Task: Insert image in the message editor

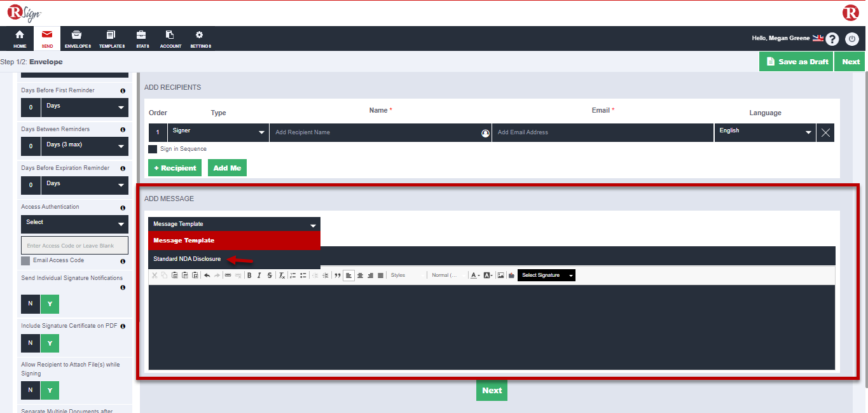Action: [x=501, y=276]
